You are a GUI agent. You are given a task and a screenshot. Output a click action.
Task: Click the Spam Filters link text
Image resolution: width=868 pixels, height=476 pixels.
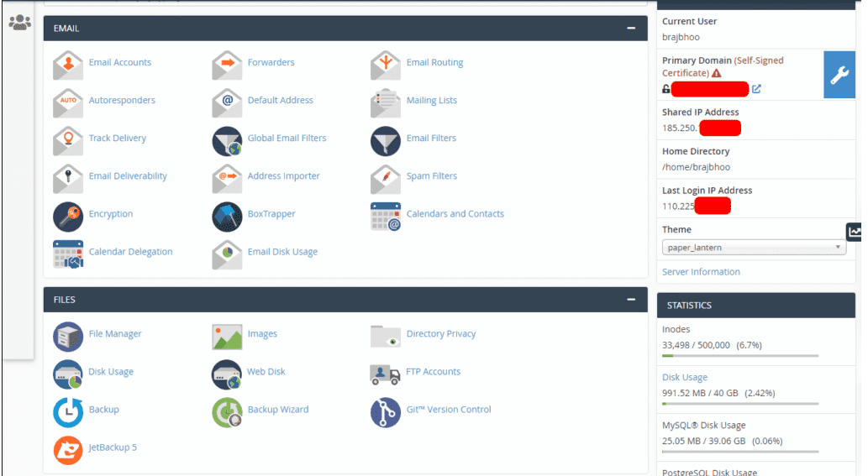432,175
